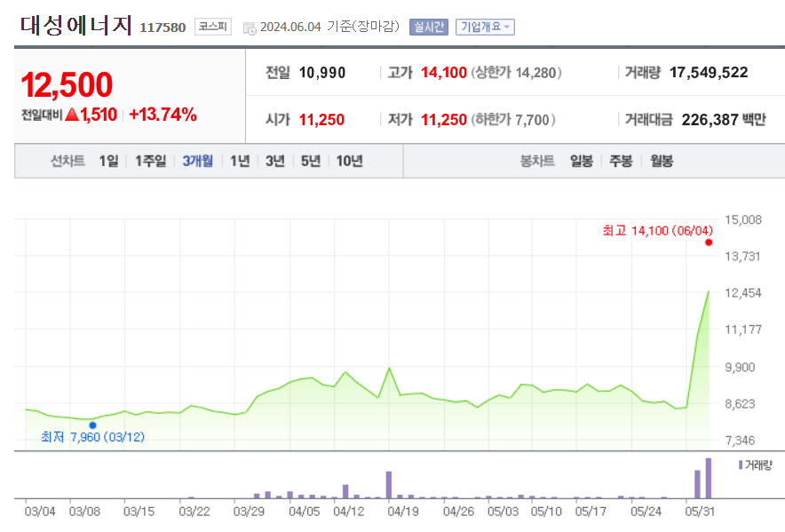Select the 1일 line chart tab
Image resolution: width=785 pixels, height=532 pixels.
(108, 161)
